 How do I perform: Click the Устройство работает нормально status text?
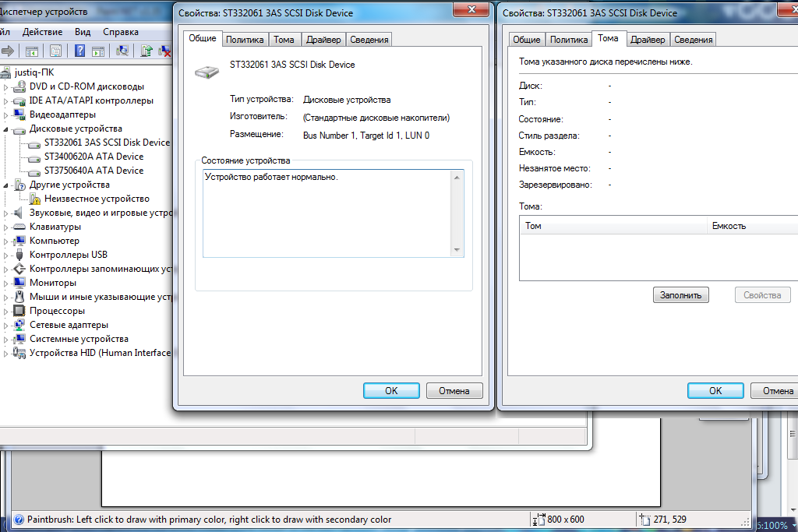[x=271, y=177]
